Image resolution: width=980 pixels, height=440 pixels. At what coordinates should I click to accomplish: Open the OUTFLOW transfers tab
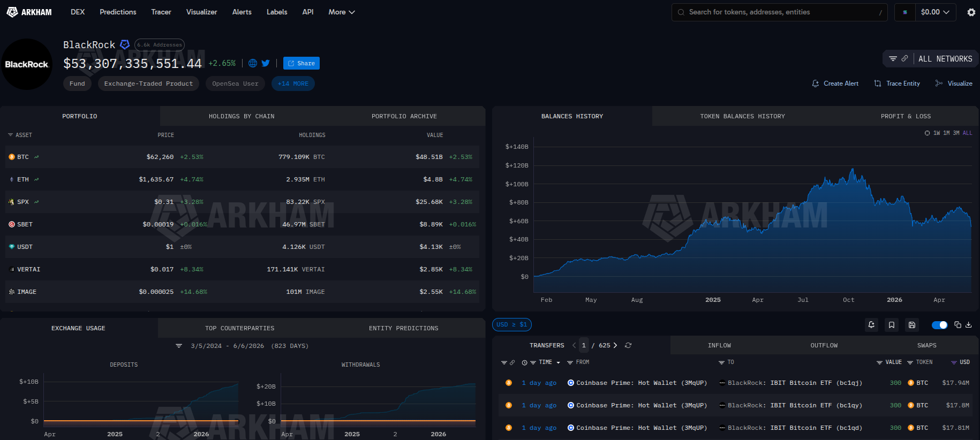(824, 345)
